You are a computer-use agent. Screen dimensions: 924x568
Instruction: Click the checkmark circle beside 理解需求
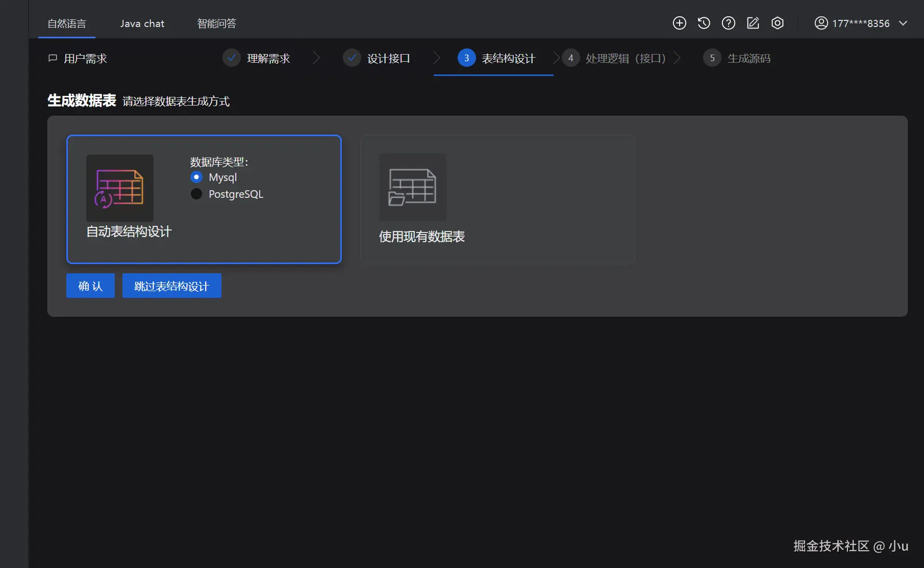(232, 58)
